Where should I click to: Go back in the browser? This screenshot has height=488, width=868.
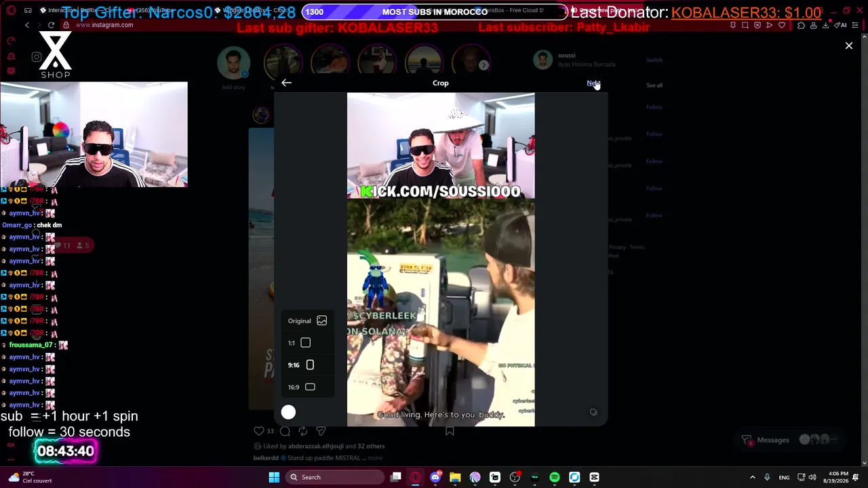(27, 25)
